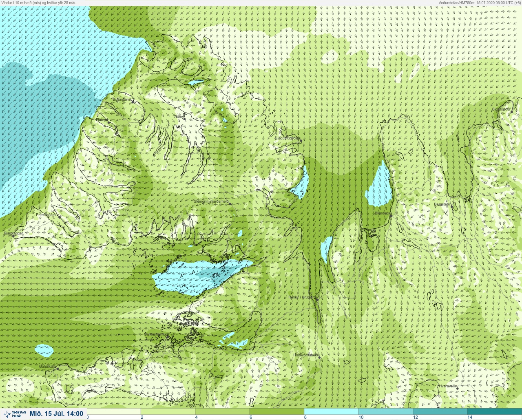Click the Steingrímsfjarðarheiði station label

pyautogui.click(x=212, y=201)
